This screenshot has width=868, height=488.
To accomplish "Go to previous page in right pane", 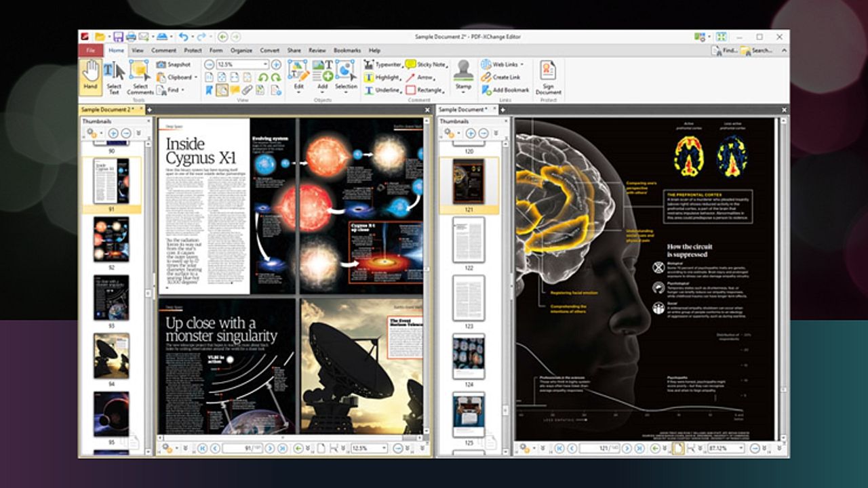I will point(572,448).
